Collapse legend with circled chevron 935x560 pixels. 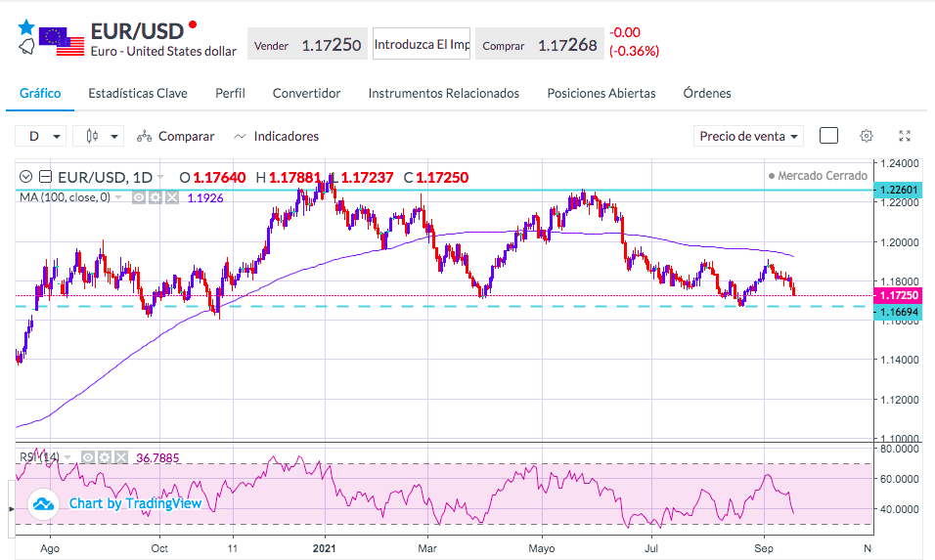[25, 176]
